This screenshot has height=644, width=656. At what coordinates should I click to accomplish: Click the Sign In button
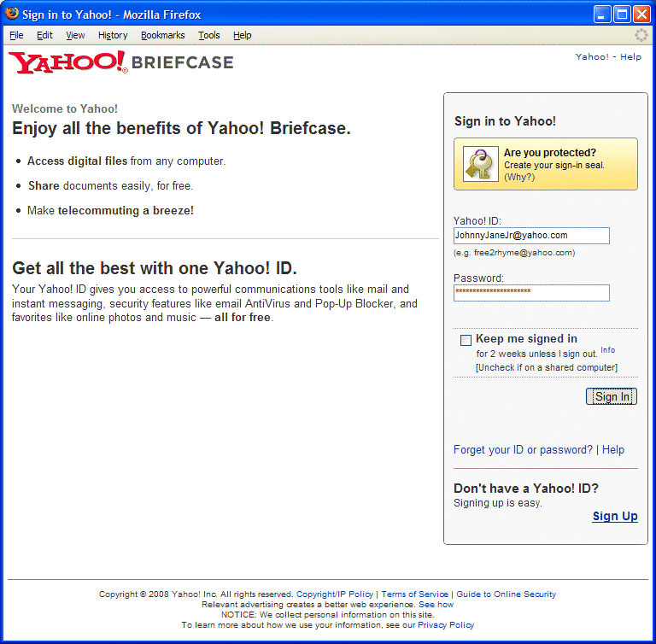612,396
